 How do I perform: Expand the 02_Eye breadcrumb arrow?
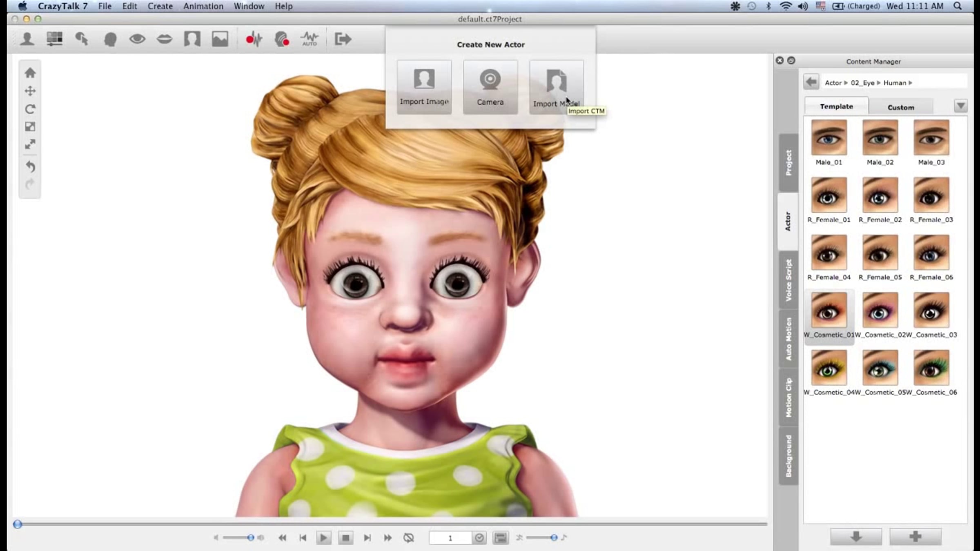click(x=879, y=83)
